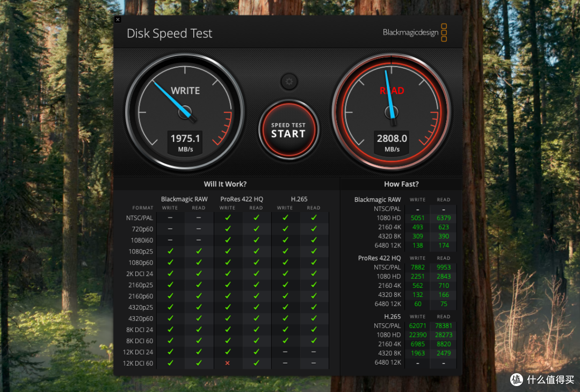
Task: Click the READ gauge dial
Action: [x=392, y=111]
